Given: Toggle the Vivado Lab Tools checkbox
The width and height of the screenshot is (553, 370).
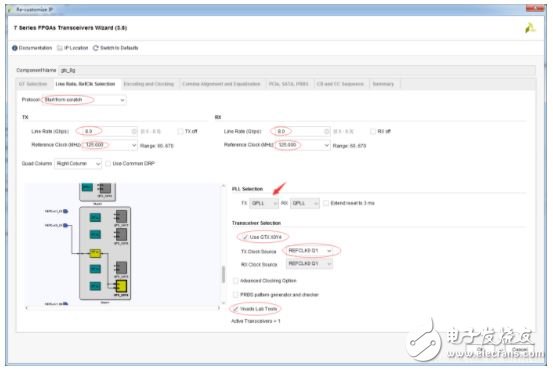Looking at the screenshot, I should pos(236,309).
